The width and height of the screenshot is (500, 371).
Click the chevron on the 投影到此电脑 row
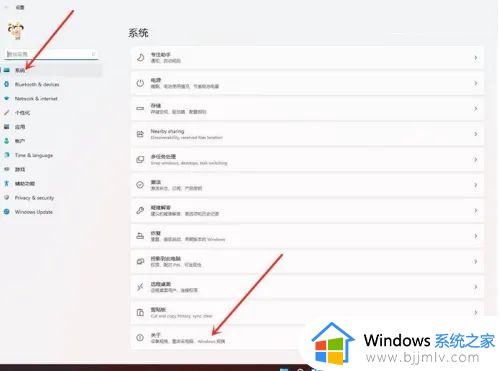(476, 262)
